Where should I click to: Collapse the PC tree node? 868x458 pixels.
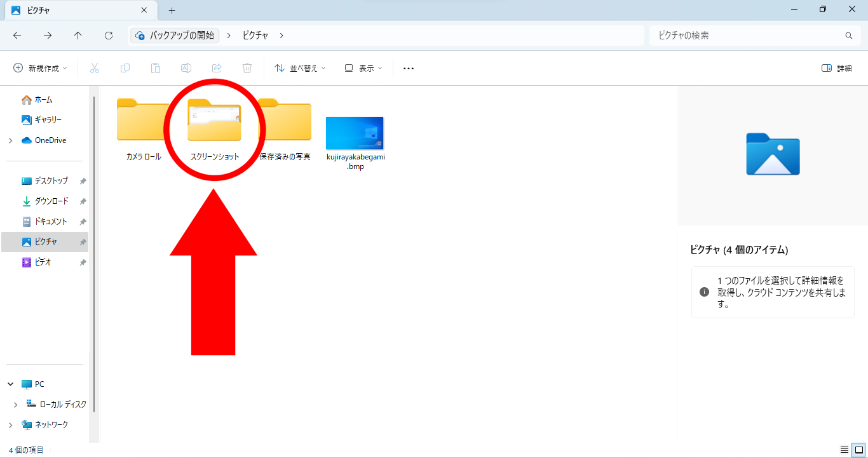click(x=10, y=384)
